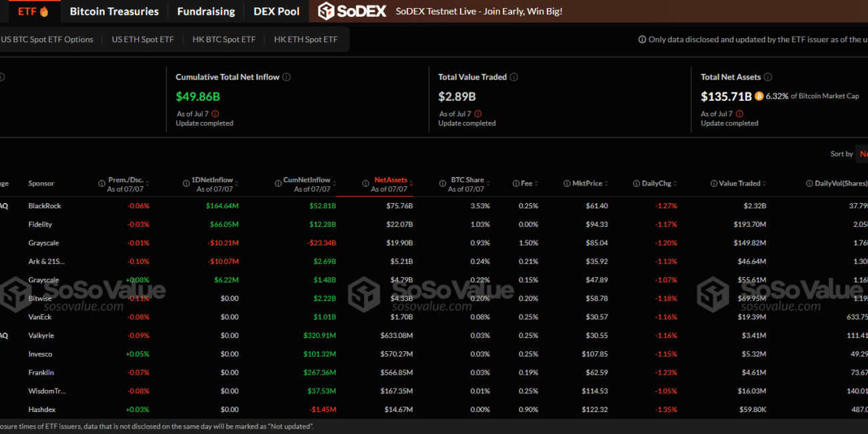Image resolution: width=868 pixels, height=434 pixels.
Task: Click the WisdomTr... sponsor name
Action: (47, 391)
